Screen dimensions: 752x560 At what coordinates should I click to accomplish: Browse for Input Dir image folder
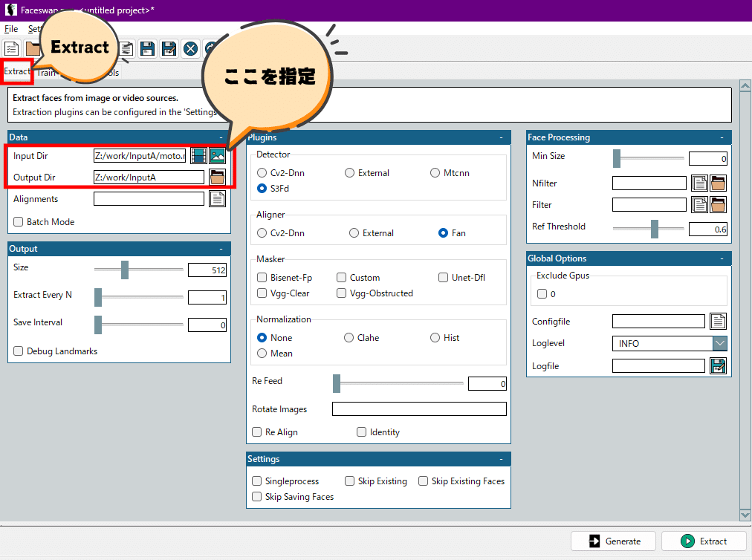[x=217, y=155]
